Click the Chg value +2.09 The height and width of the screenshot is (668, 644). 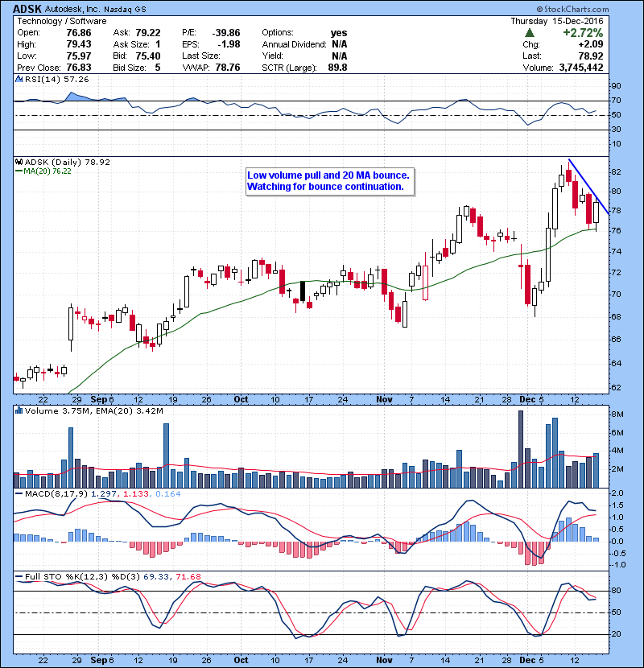(x=590, y=44)
